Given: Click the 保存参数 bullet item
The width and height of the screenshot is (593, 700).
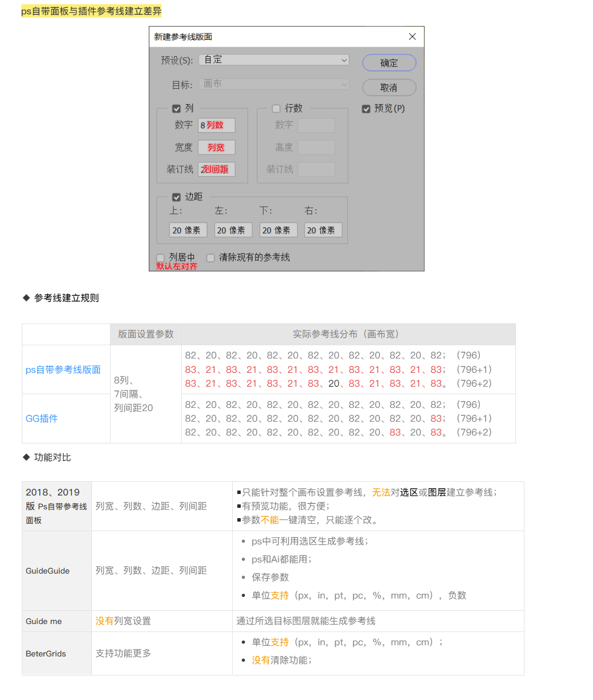Looking at the screenshot, I should click(270, 577).
